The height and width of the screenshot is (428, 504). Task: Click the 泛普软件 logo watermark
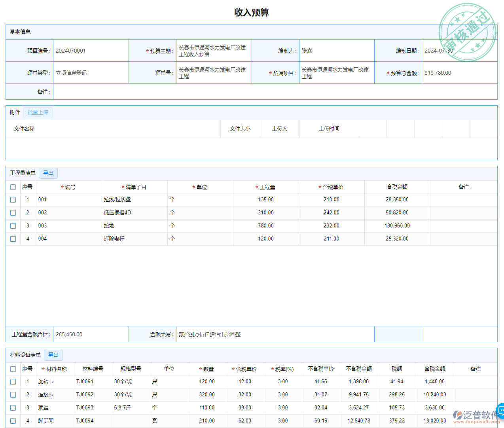tap(476, 417)
